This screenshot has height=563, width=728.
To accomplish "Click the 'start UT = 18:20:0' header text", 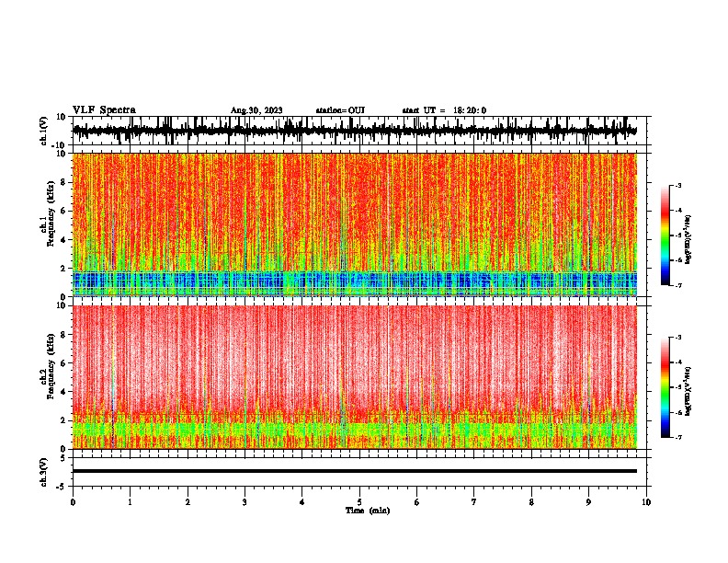I will [444, 110].
